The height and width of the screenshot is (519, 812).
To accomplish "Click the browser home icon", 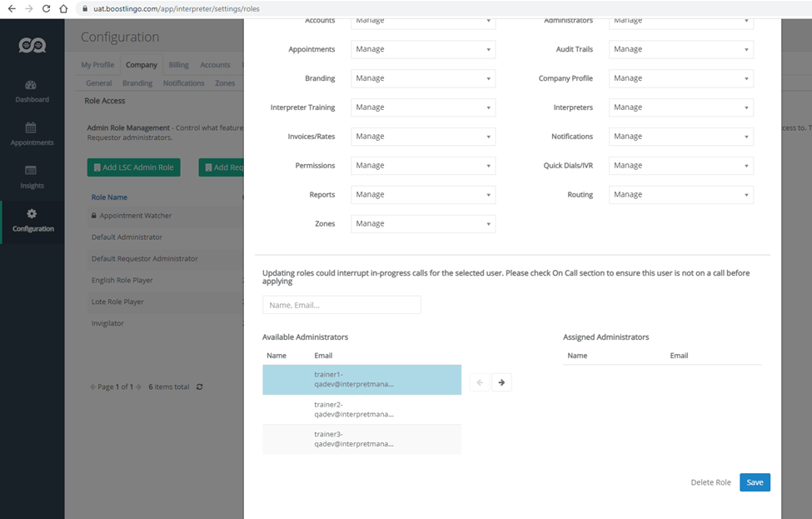I will point(63,8).
